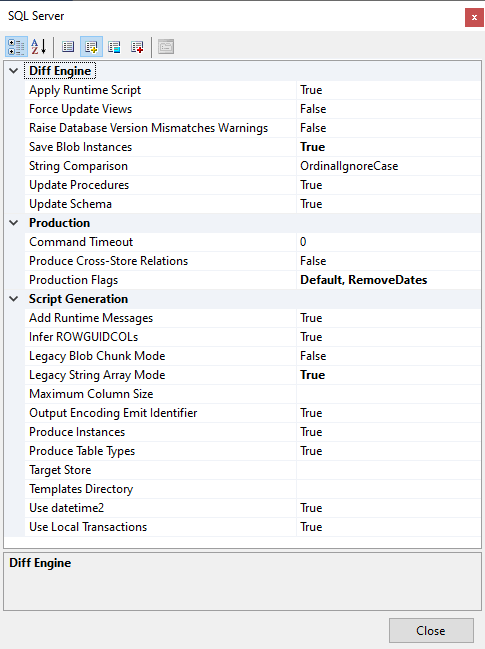
Task: Toggle the list icon with yellow plus
Action: tap(91, 46)
